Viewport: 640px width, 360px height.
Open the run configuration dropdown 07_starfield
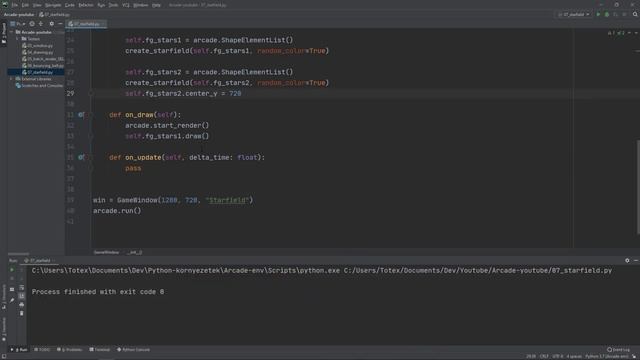(x=574, y=14)
